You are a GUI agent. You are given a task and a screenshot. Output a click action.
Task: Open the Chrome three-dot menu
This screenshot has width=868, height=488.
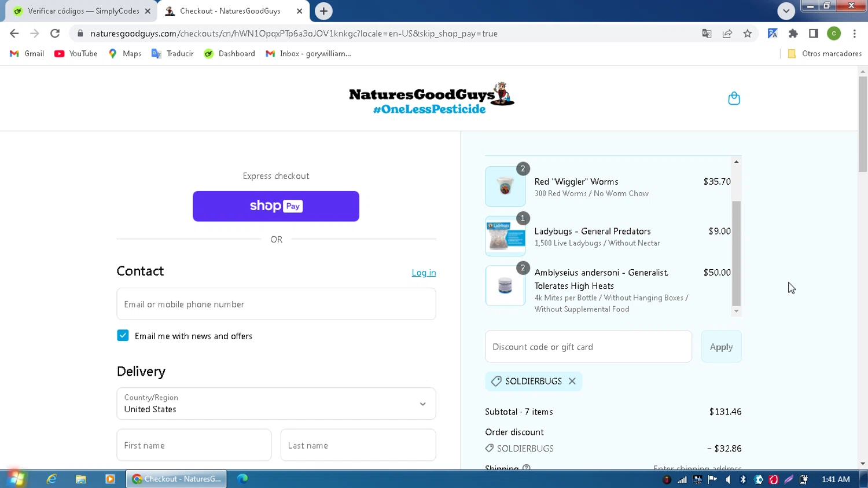tap(854, 34)
